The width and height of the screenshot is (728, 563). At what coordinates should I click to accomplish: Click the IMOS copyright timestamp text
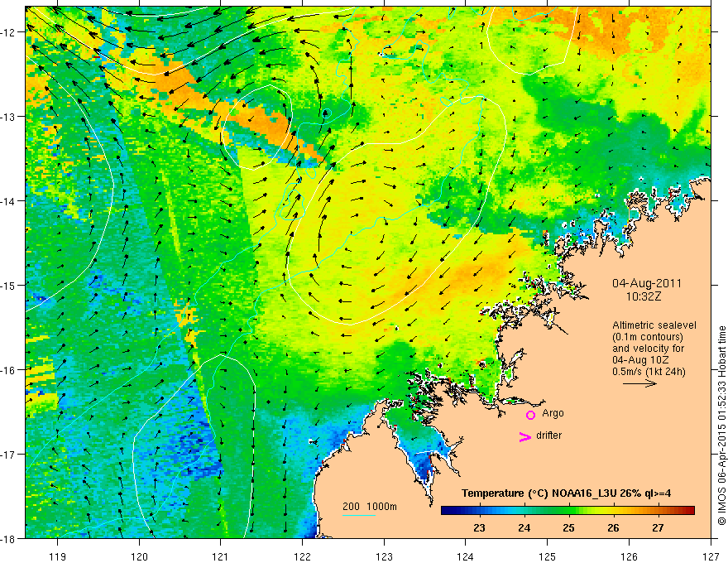click(721, 426)
